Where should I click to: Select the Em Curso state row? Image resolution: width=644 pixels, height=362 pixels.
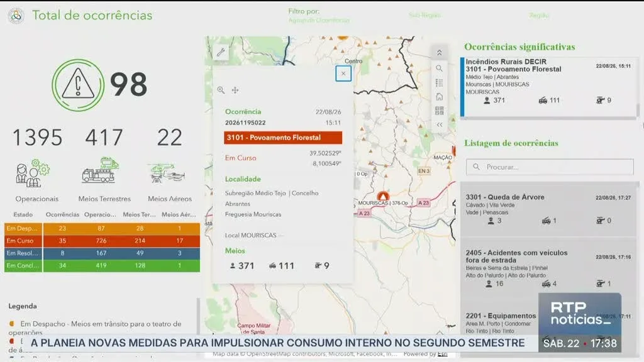click(102, 241)
